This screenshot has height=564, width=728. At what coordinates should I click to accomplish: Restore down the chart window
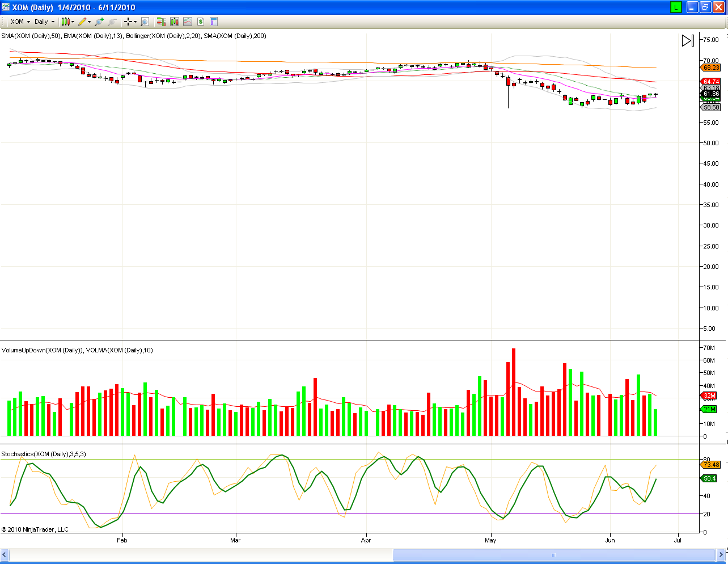[705, 7]
